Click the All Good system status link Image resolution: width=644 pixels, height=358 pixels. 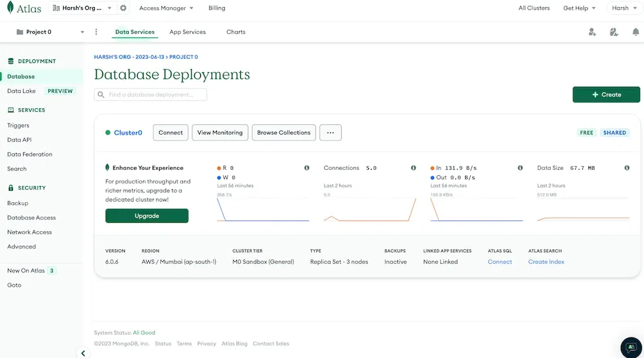click(x=144, y=332)
